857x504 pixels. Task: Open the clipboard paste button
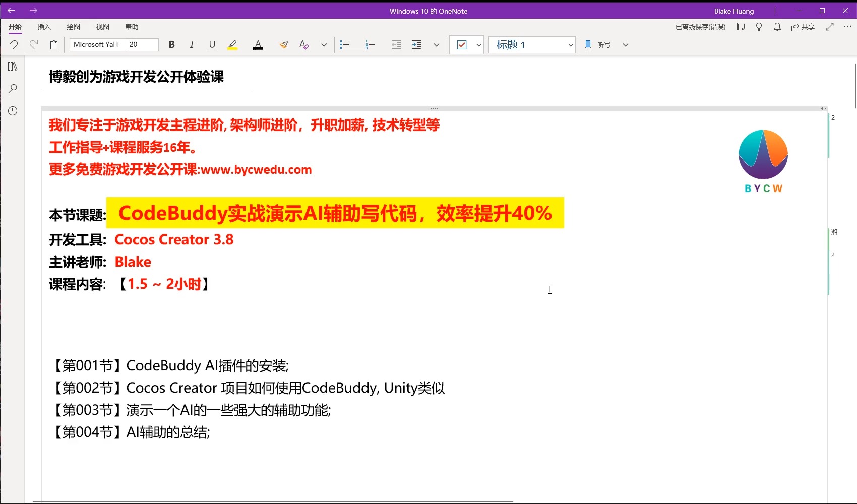click(54, 45)
